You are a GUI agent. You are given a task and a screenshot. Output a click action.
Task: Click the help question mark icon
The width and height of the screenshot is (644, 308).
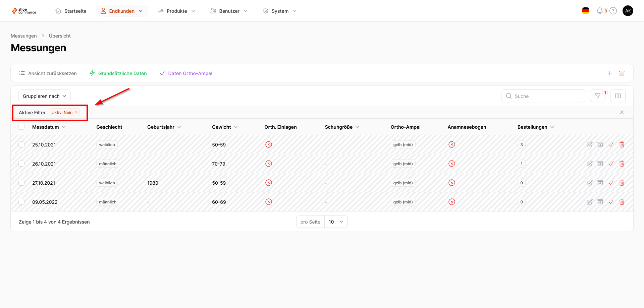tap(613, 11)
